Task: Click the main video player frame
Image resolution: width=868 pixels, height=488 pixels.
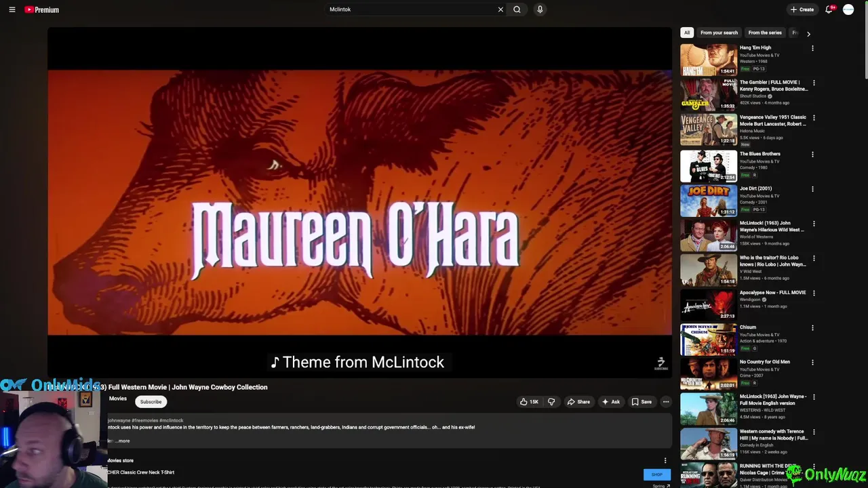Action: 359,202
